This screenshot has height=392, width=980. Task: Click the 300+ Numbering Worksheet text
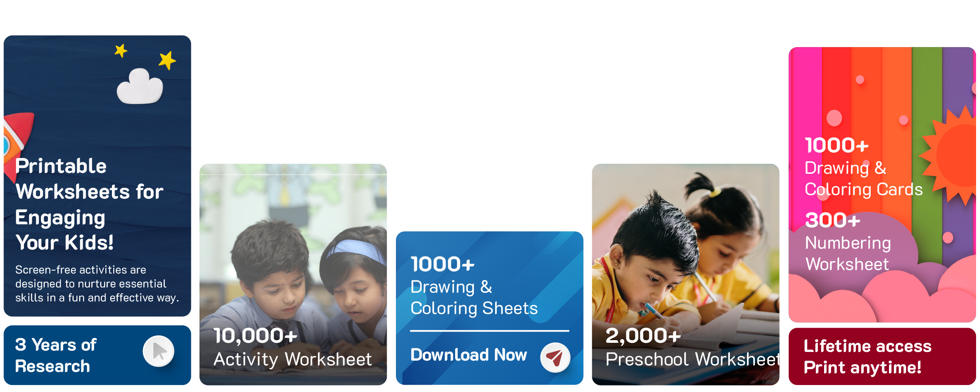(848, 242)
